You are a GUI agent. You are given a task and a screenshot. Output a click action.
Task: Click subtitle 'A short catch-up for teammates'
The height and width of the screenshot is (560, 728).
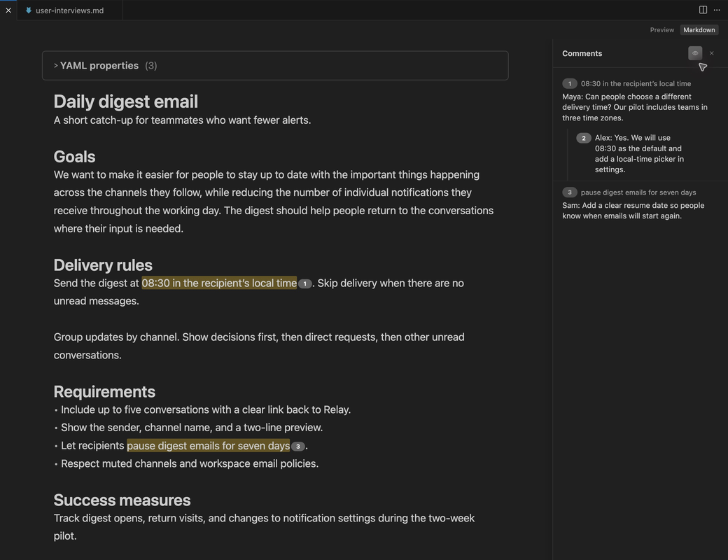[x=182, y=120]
